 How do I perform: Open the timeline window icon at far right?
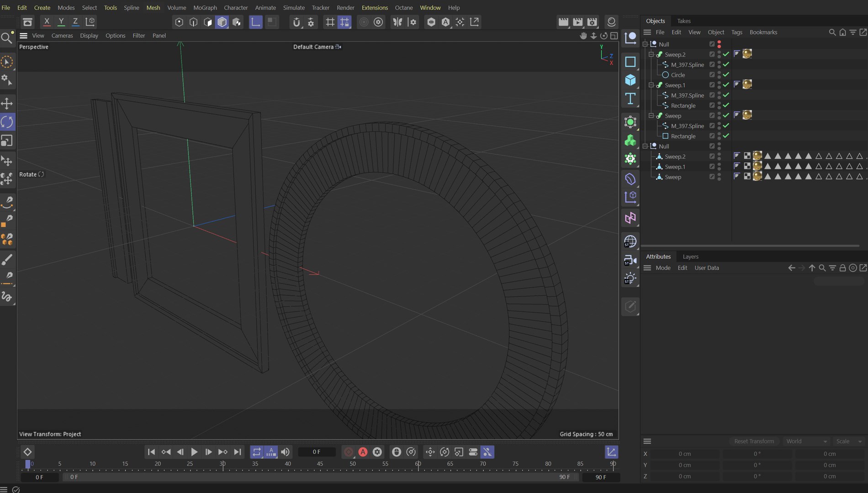pyautogui.click(x=611, y=452)
